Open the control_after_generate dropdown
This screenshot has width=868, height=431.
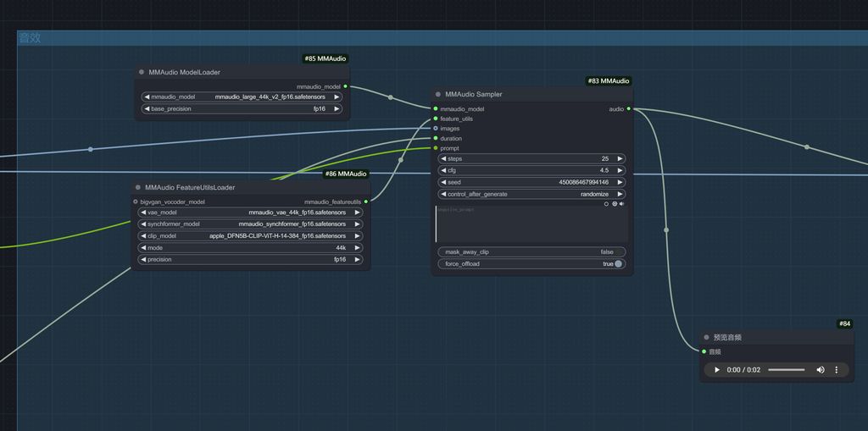point(531,194)
